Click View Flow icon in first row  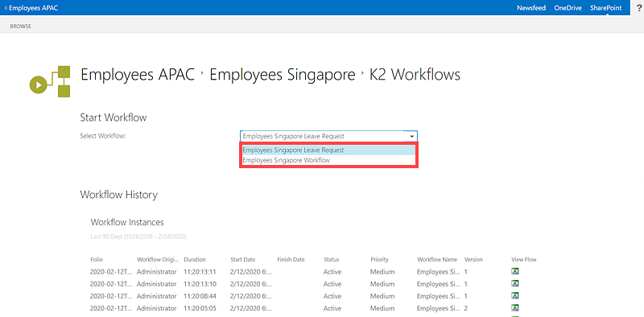[x=515, y=271]
